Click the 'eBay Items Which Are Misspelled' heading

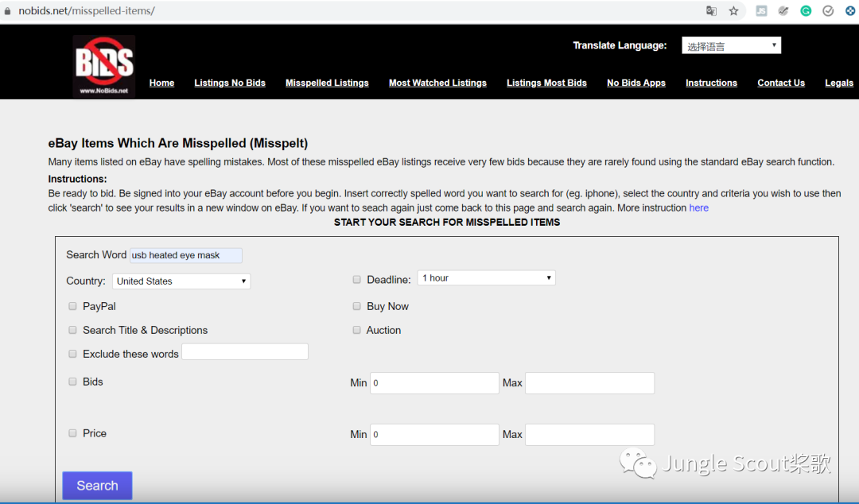pos(178,143)
